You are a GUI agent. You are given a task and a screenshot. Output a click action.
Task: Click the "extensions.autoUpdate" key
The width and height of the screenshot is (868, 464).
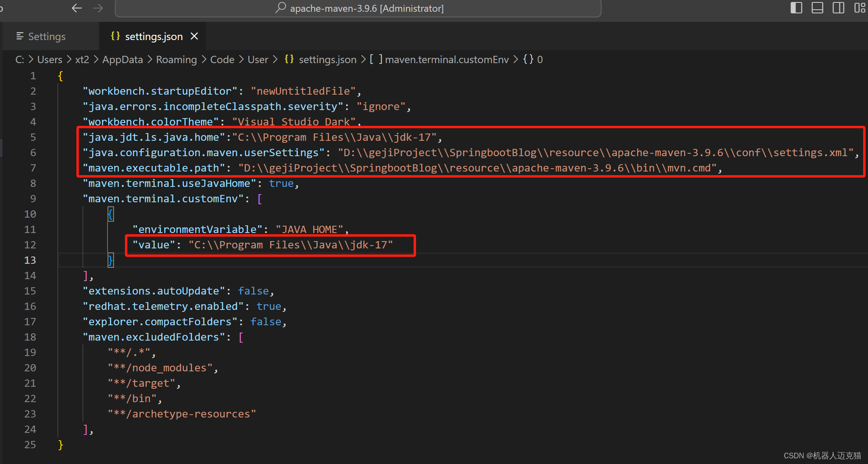154,291
